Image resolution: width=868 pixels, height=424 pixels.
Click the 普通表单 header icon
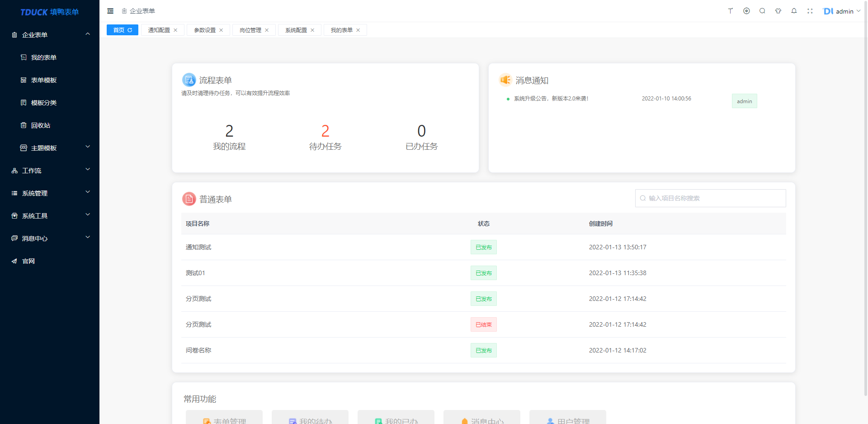(189, 199)
